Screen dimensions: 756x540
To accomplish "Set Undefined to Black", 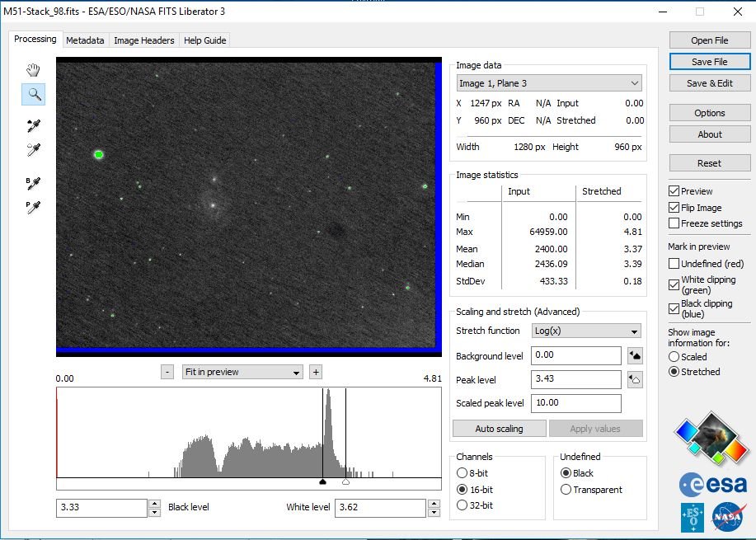I will (x=566, y=473).
